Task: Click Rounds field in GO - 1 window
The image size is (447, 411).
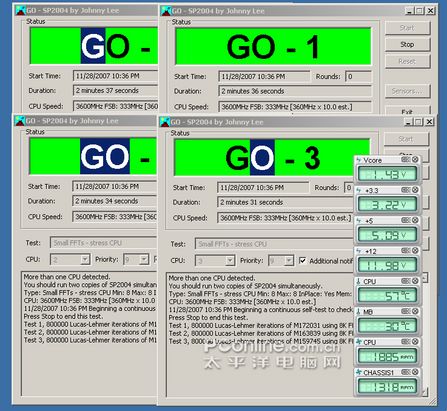Action: (358, 77)
